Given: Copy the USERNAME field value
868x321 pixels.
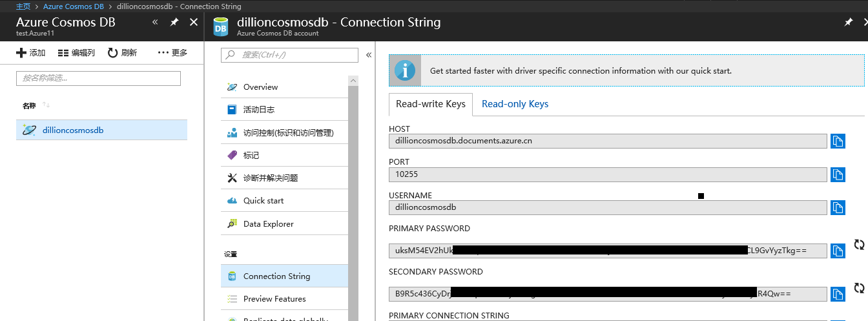Looking at the screenshot, I should coord(838,207).
